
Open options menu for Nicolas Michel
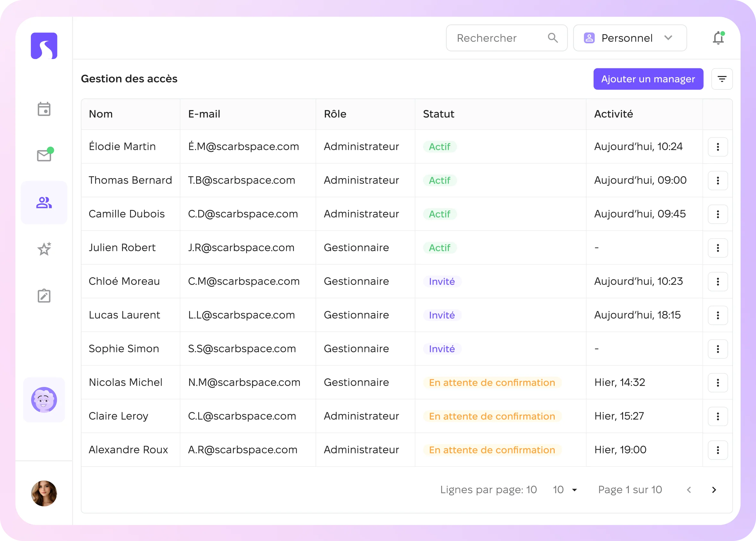click(718, 382)
